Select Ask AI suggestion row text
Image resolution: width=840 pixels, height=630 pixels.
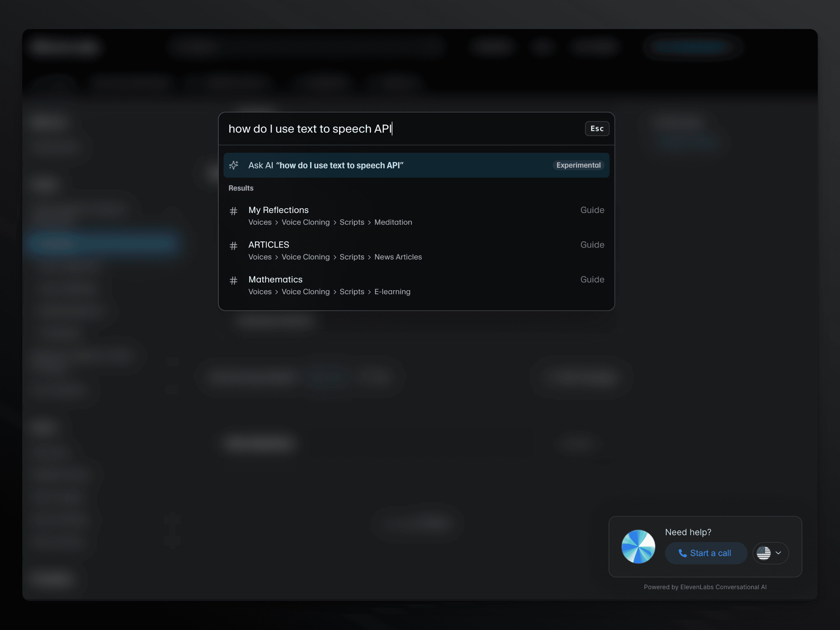326,165
